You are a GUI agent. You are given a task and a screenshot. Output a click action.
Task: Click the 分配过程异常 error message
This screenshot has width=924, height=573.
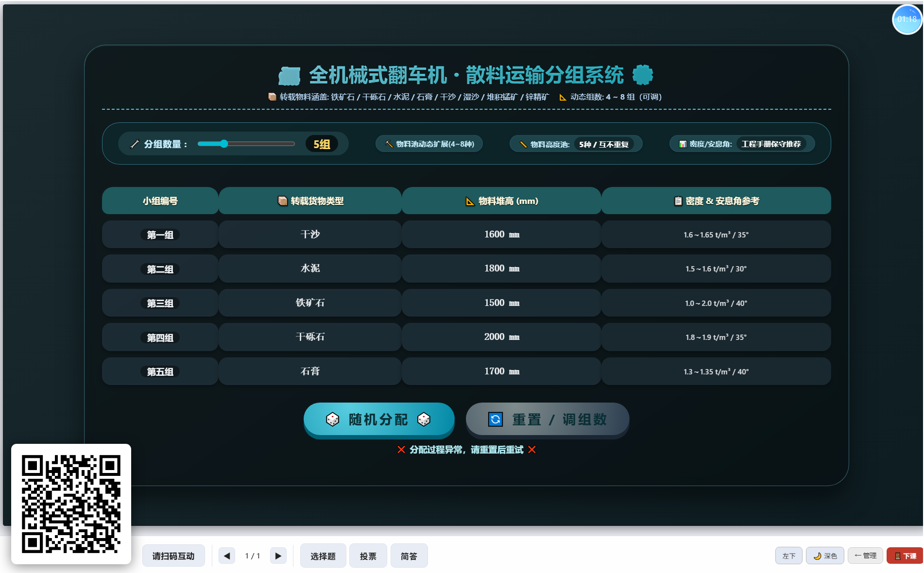click(x=466, y=450)
